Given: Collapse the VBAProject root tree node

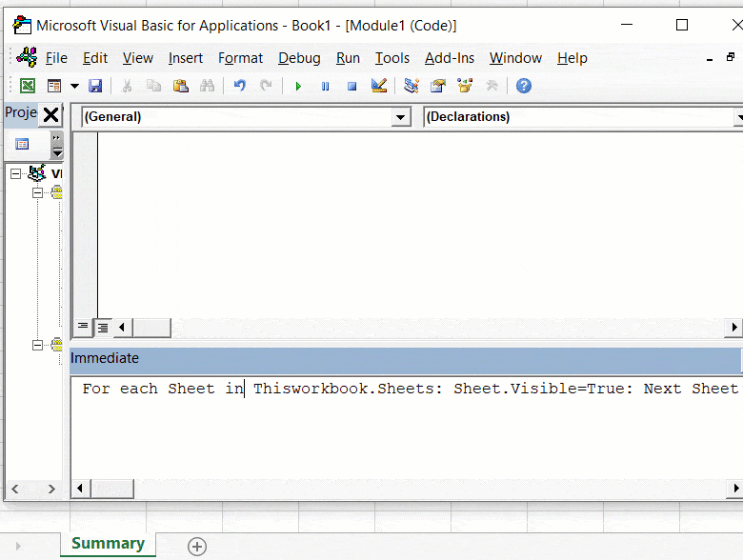Looking at the screenshot, I should [15, 174].
